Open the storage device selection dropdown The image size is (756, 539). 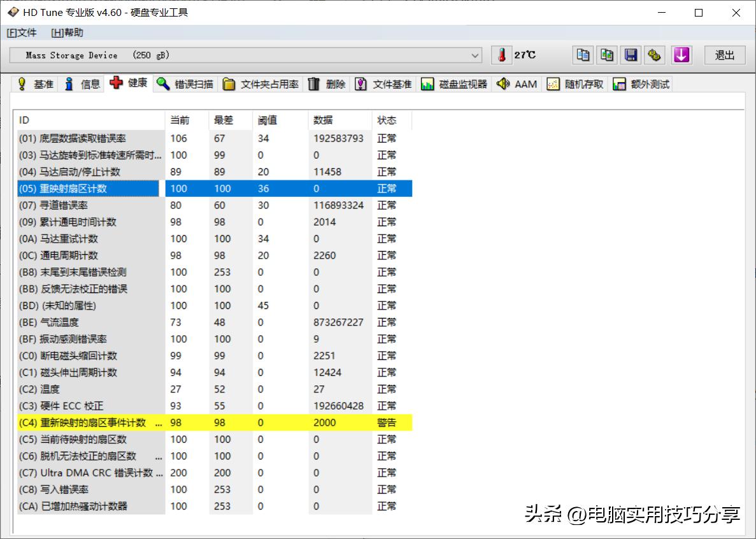473,55
